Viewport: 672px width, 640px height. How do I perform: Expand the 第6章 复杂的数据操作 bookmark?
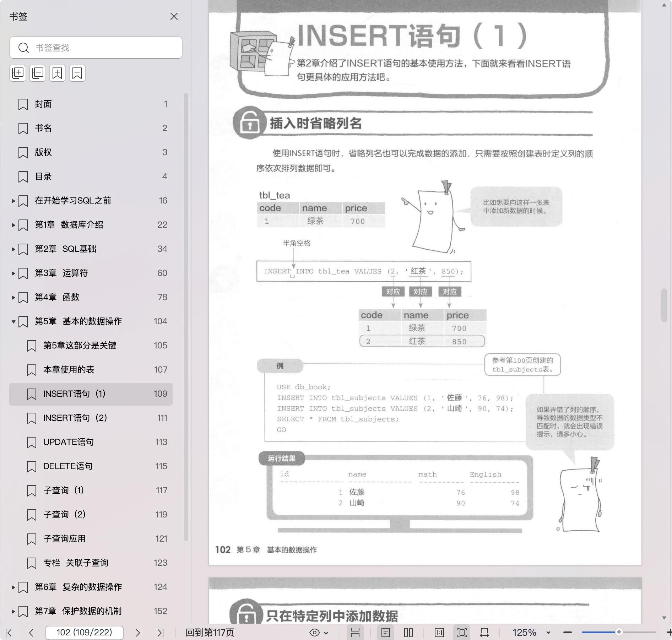pyautogui.click(x=13, y=587)
